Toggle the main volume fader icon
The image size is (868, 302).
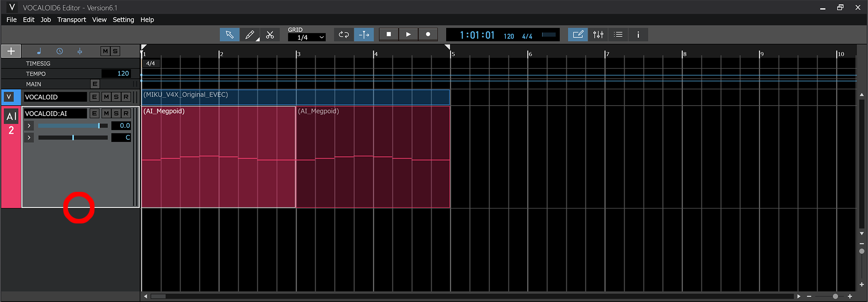[80, 51]
